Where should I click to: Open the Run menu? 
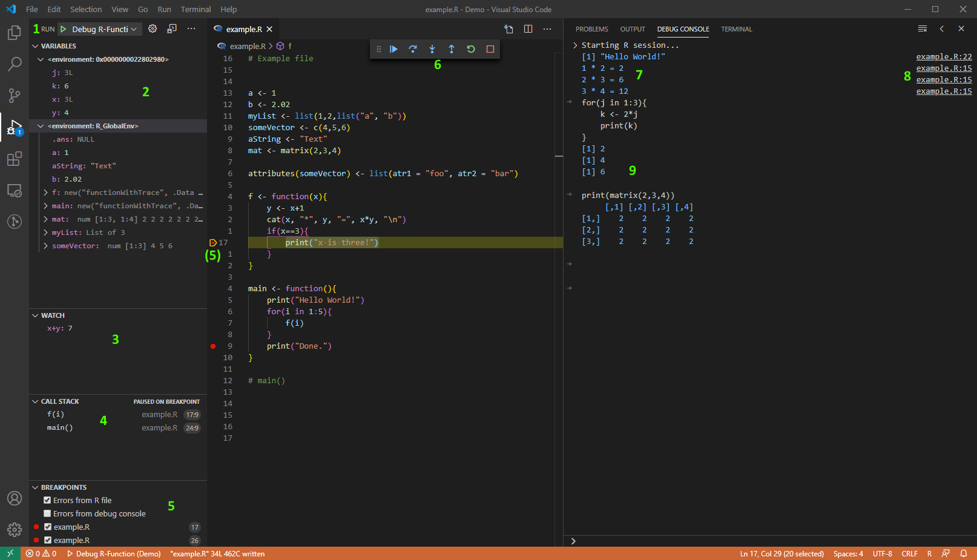(164, 9)
